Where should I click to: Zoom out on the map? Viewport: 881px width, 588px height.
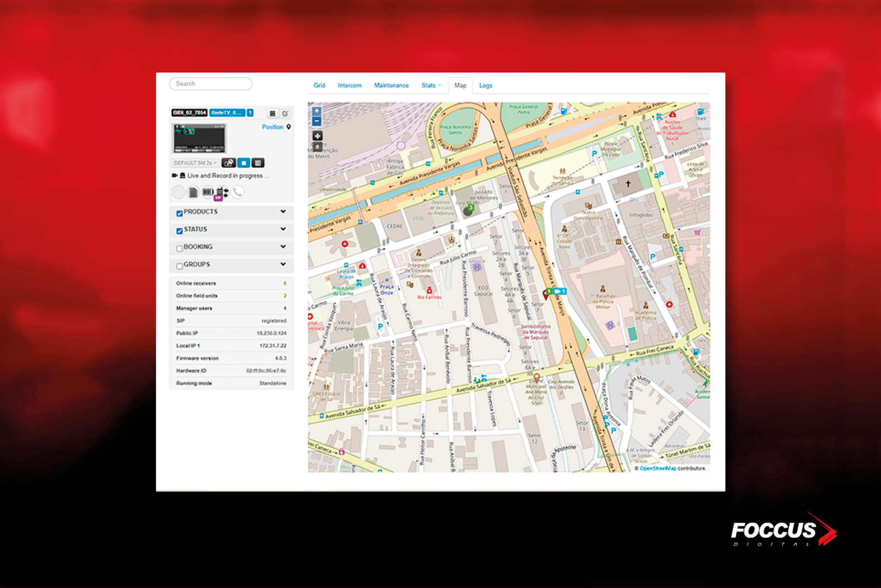(317, 121)
